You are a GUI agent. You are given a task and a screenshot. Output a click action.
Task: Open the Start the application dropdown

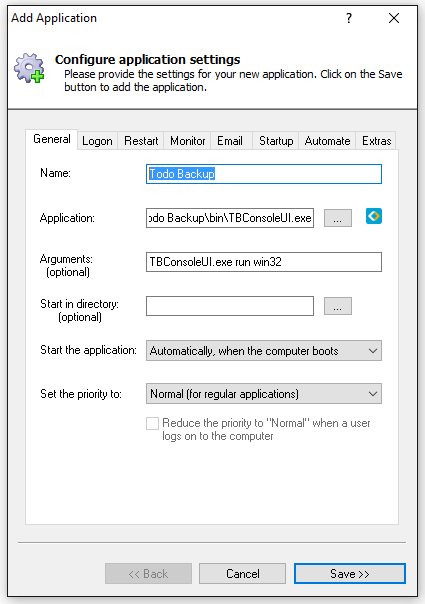click(264, 351)
